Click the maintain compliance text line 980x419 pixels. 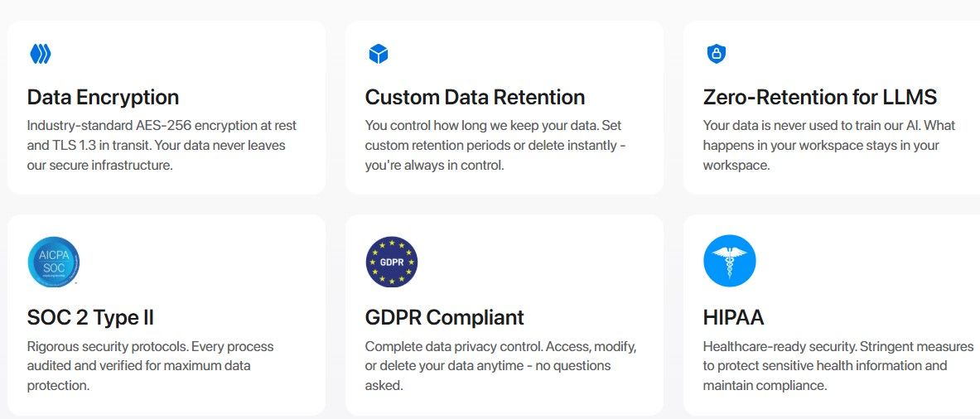click(765, 385)
